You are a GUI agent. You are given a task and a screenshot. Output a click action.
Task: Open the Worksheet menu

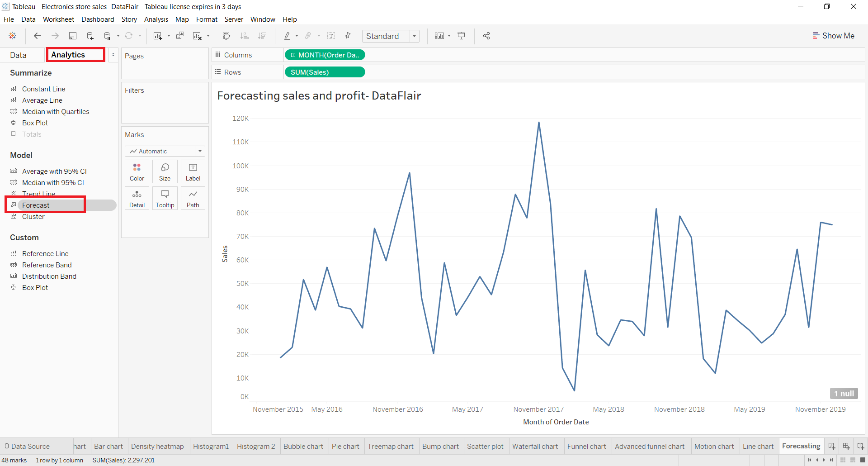[x=58, y=19]
